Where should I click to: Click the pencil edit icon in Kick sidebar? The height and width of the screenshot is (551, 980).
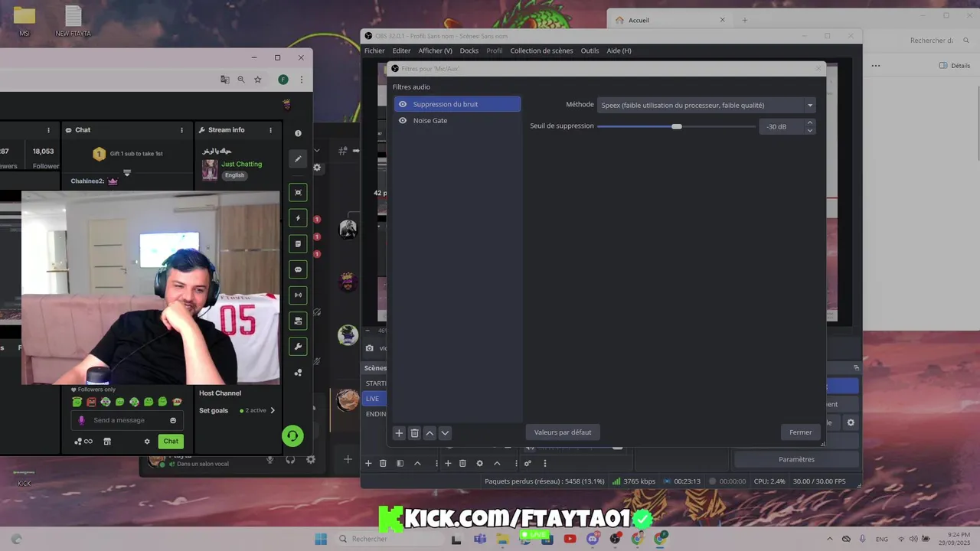click(x=298, y=158)
